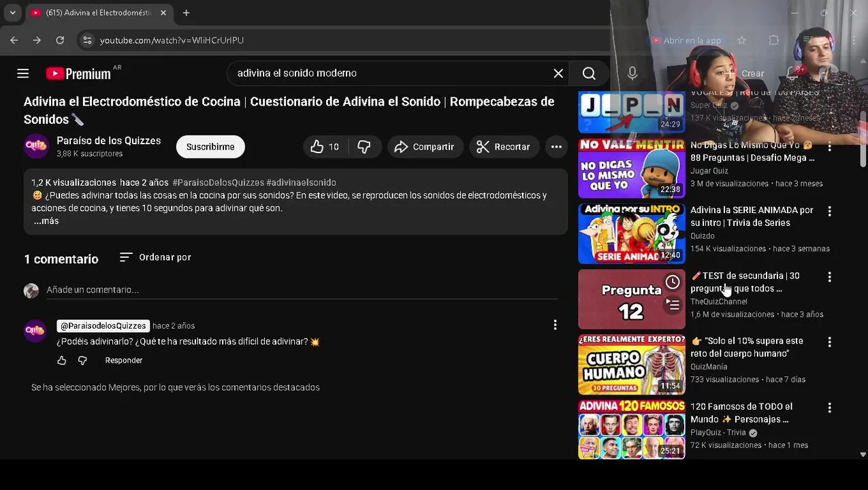Run search with the magnifier button
868x490 pixels.
point(589,73)
